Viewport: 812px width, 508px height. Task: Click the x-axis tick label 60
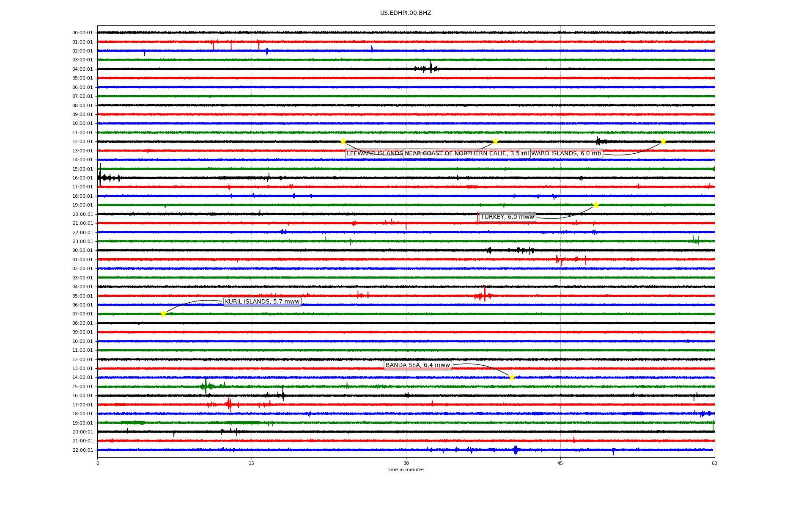tap(714, 463)
